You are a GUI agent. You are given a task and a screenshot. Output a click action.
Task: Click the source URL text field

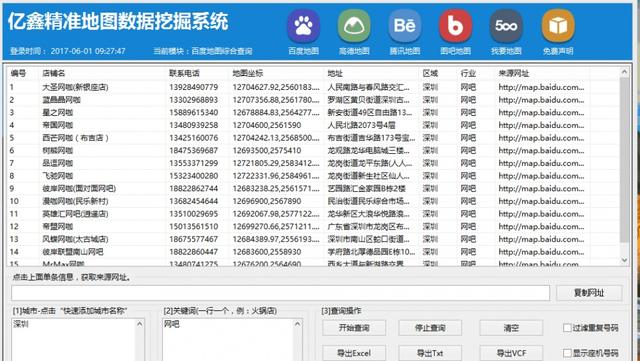[x=280, y=293]
